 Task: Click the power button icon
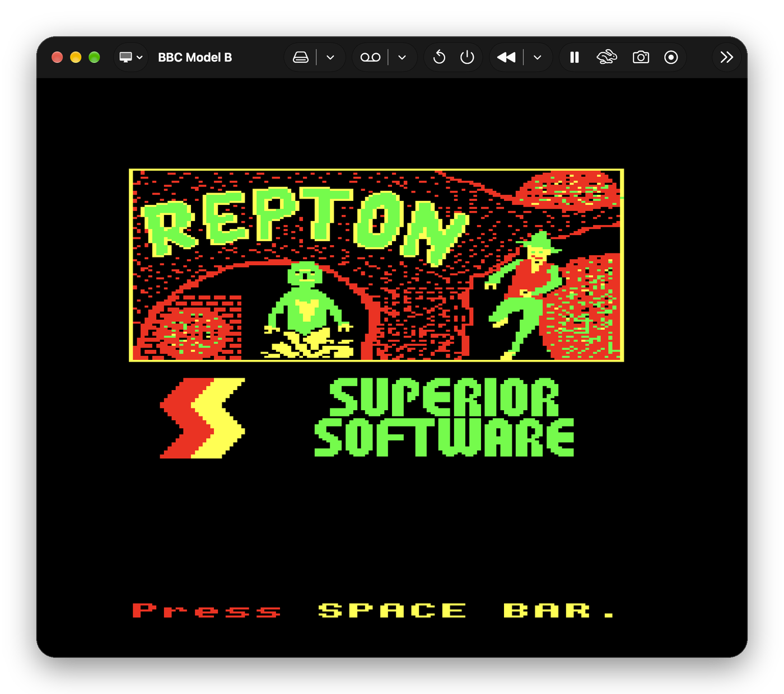467,57
